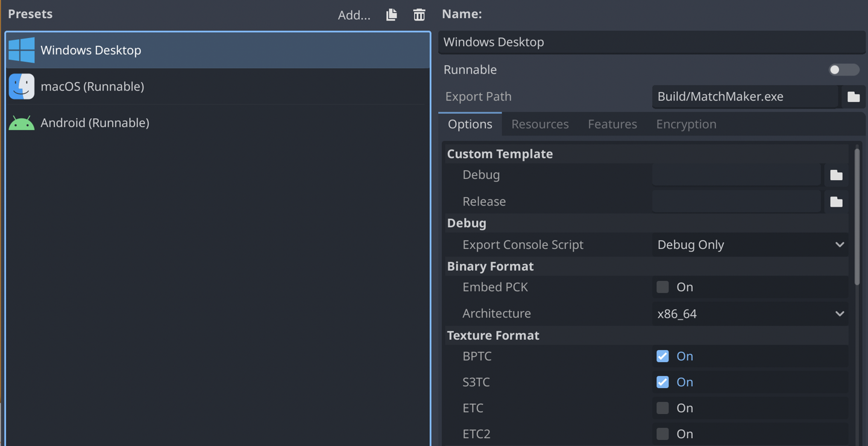
Task: Toggle the Runnable switch
Action: click(844, 70)
